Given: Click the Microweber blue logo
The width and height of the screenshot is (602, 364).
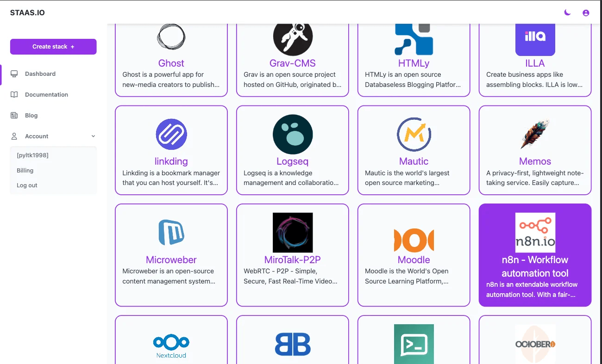Looking at the screenshot, I should point(171,233).
